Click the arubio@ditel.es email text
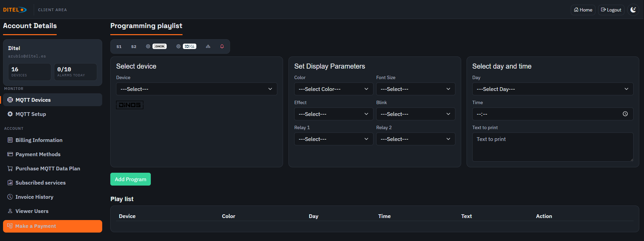Viewport: 644px width, 241px height. point(27,56)
